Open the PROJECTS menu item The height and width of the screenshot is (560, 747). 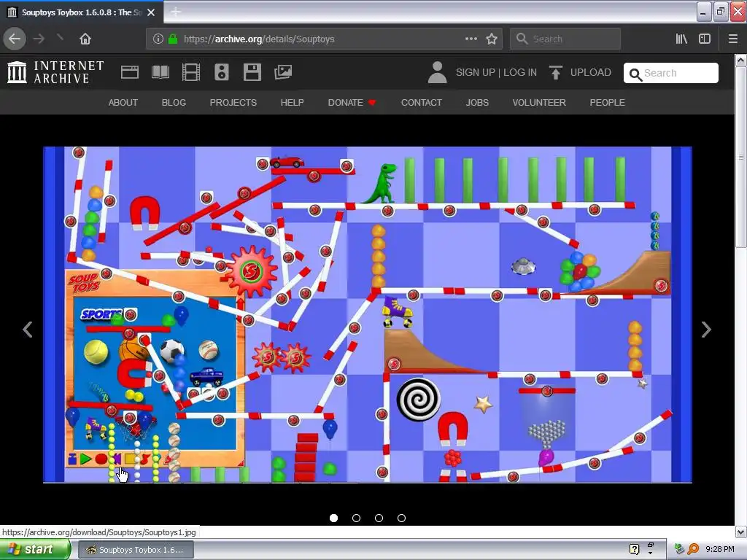233,102
